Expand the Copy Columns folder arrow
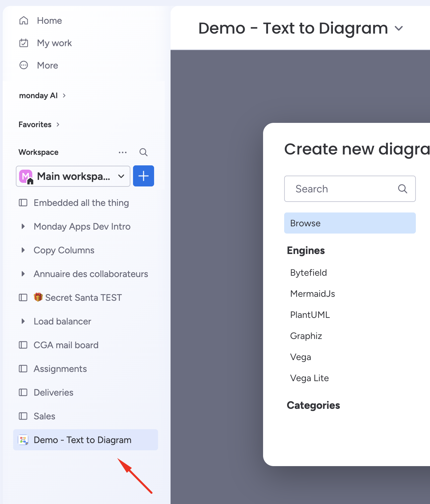The height and width of the screenshot is (504, 430). click(x=23, y=250)
